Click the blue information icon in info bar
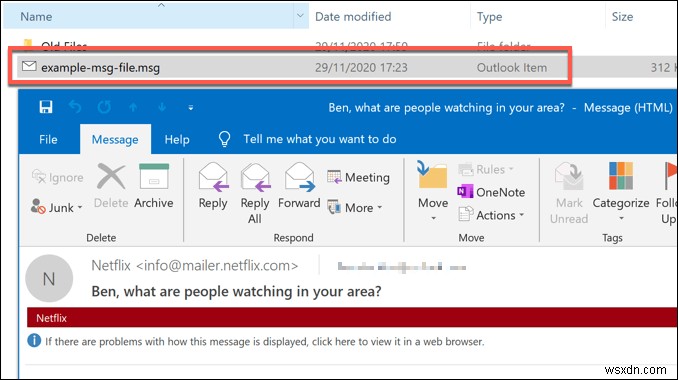678x380 pixels. pyautogui.click(x=34, y=341)
